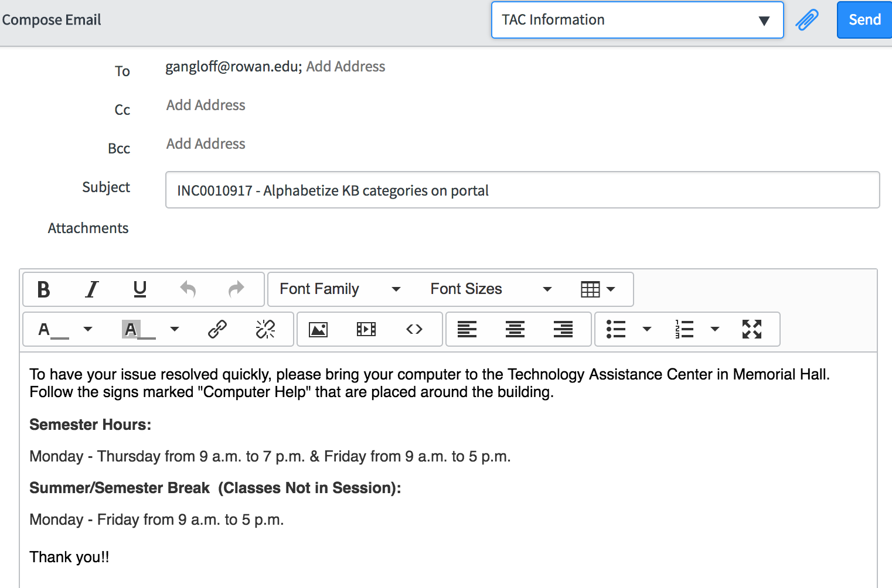Open the TAC Information template dropdown

[x=638, y=20]
